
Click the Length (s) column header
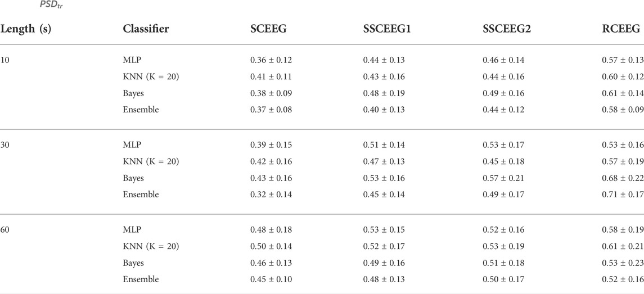[25, 29]
